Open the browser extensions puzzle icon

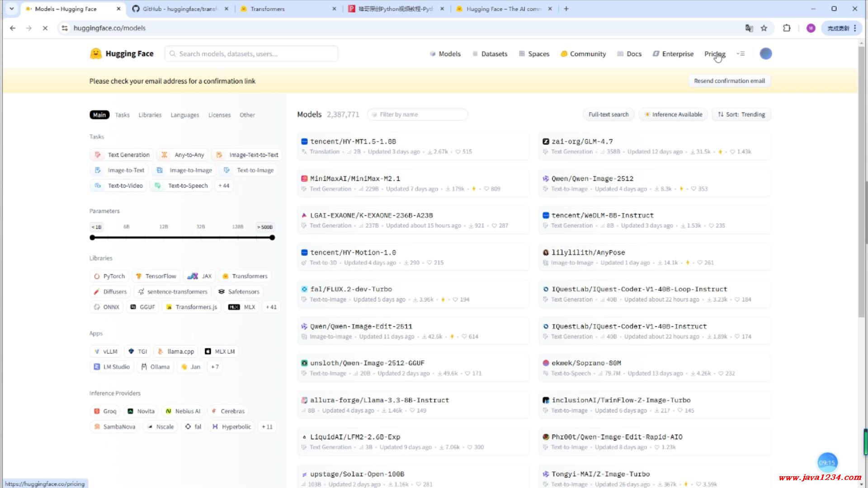pos(787,28)
